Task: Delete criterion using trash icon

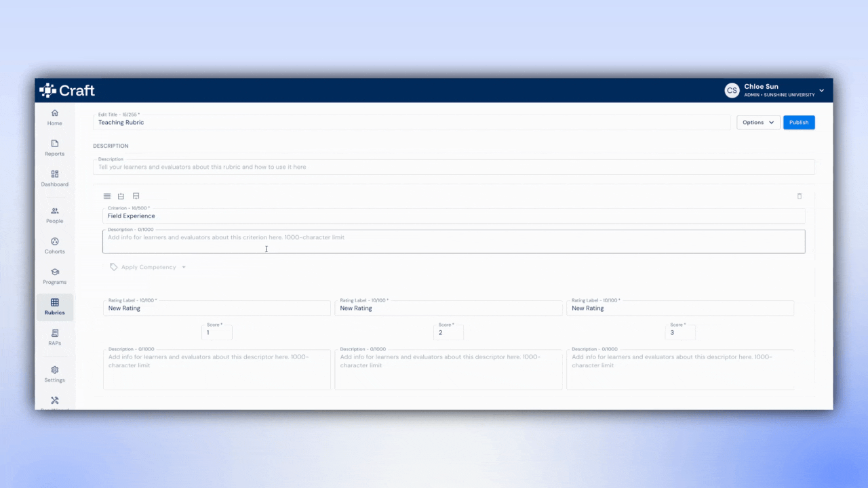Action: point(800,196)
